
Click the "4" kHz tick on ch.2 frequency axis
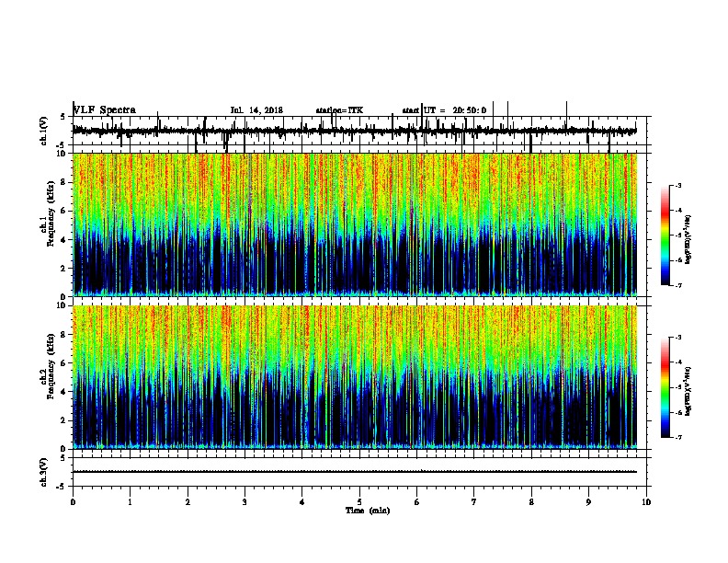pyautogui.click(x=63, y=392)
